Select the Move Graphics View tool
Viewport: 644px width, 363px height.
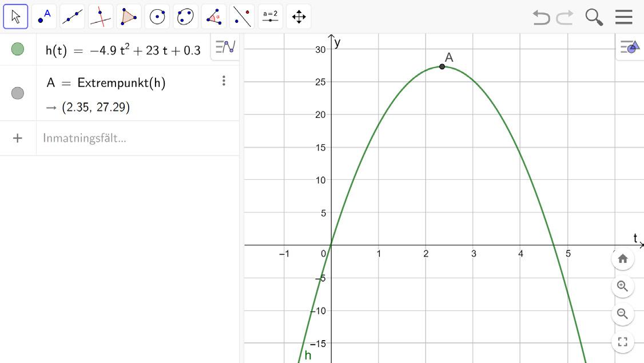click(299, 17)
